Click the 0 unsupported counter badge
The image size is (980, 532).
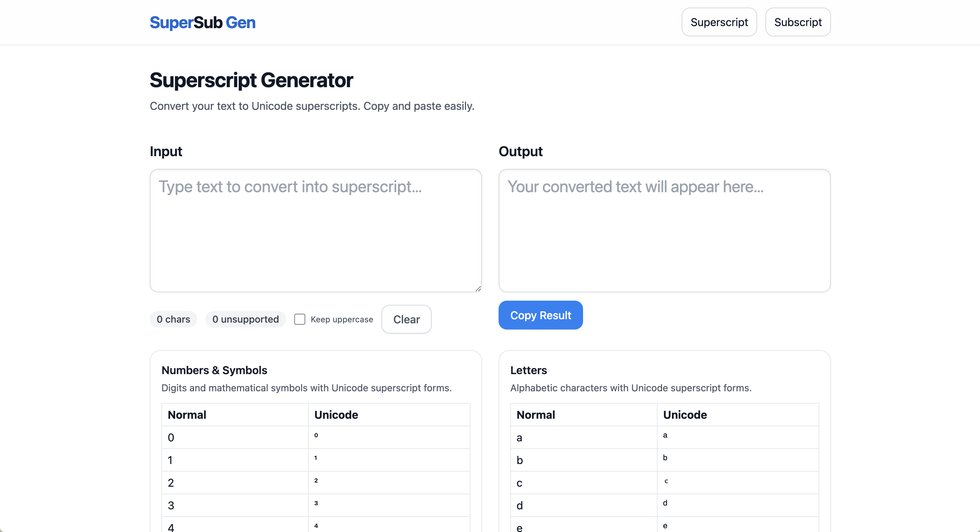[x=246, y=319]
